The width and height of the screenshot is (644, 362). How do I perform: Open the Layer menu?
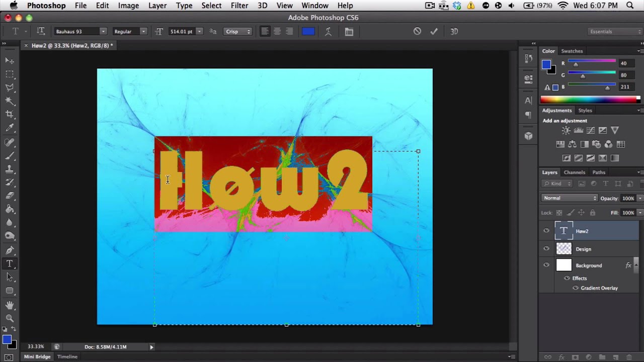point(157,6)
